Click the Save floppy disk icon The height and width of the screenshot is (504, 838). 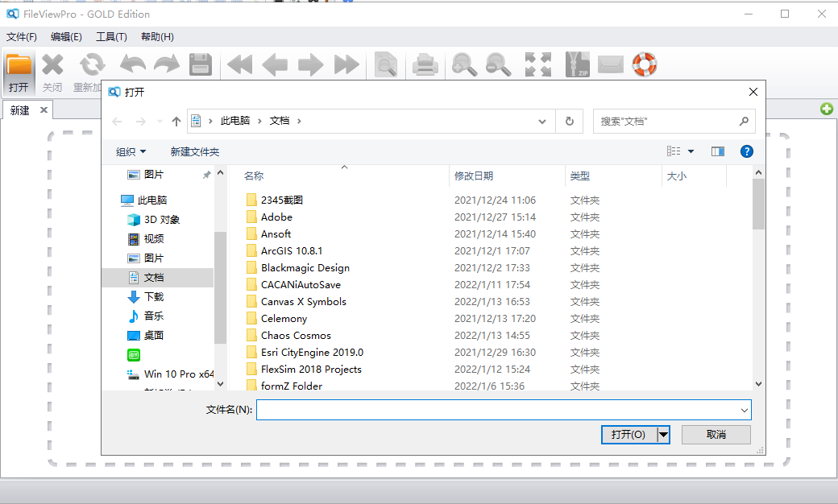pyautogui.click(x=201, y=64)
